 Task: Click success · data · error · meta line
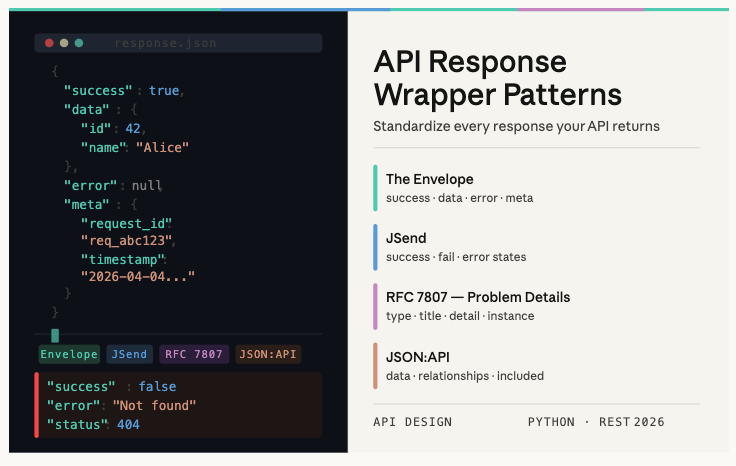460,198
